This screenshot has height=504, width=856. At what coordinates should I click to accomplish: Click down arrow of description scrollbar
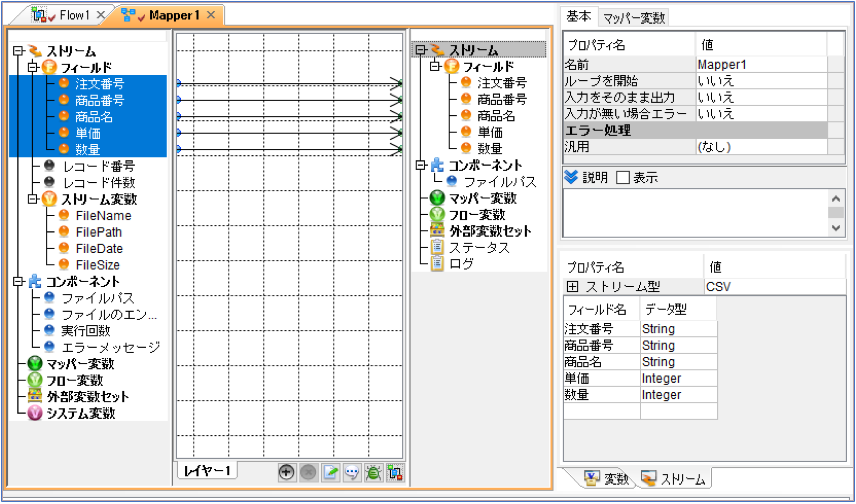tap(836, 228)
